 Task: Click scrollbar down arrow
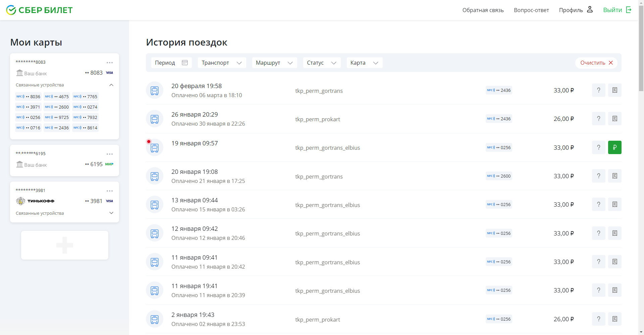point(641,332)
